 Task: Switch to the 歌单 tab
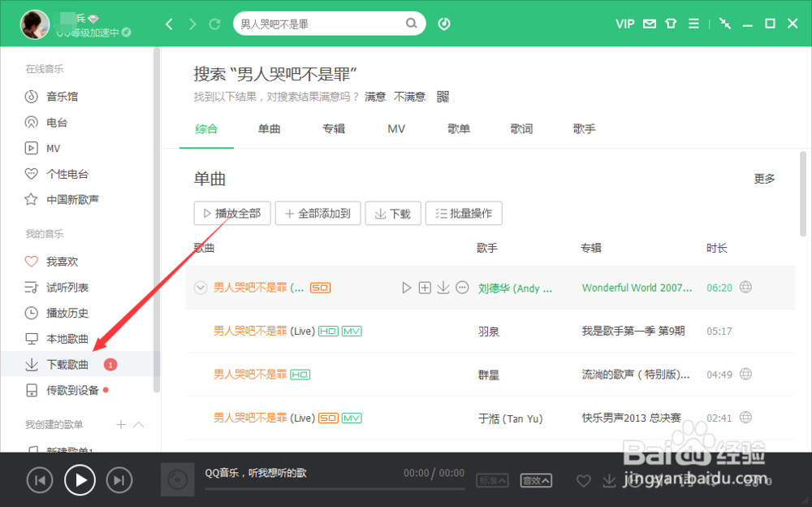tap(459, 129)
